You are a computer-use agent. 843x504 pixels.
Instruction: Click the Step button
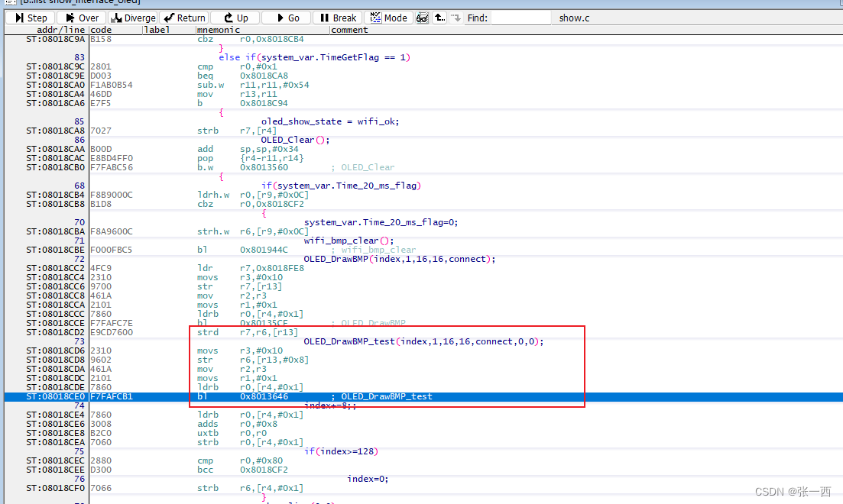pyautogui.click(x=30, y=18)
